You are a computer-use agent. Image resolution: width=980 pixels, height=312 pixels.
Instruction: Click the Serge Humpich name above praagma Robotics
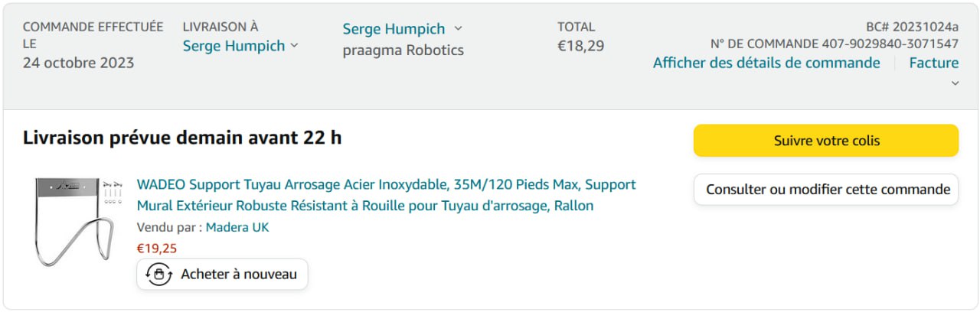[x=394, y=29]
